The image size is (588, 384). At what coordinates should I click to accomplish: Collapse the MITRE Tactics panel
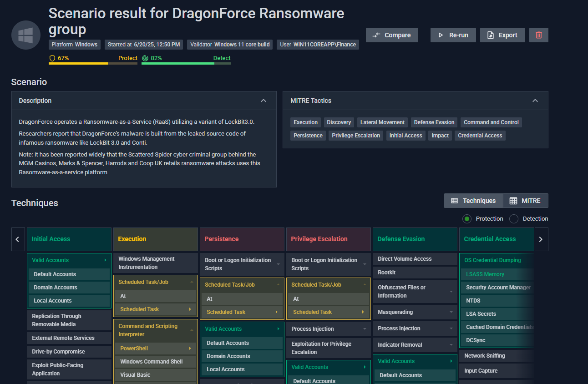535,101
